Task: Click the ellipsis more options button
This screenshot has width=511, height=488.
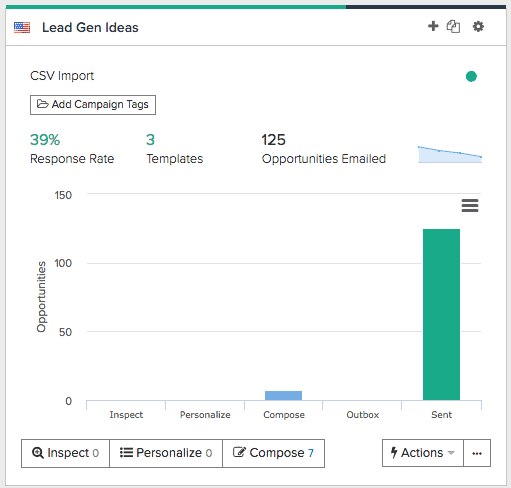Action: pyautogui.click(x=477, y=453)
